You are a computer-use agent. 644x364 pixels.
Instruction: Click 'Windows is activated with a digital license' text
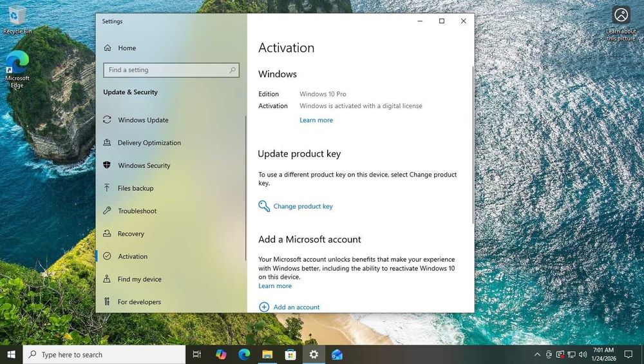(361, 106)
